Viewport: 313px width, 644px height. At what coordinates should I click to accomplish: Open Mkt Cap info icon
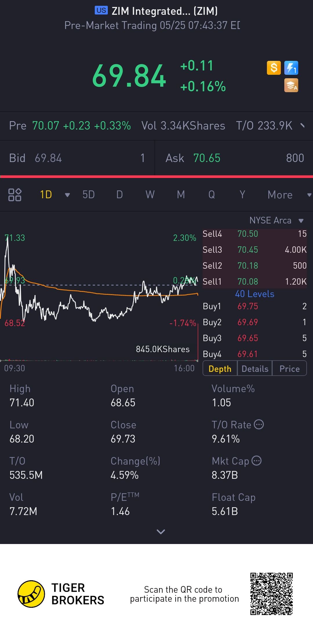tap(256, 461)
